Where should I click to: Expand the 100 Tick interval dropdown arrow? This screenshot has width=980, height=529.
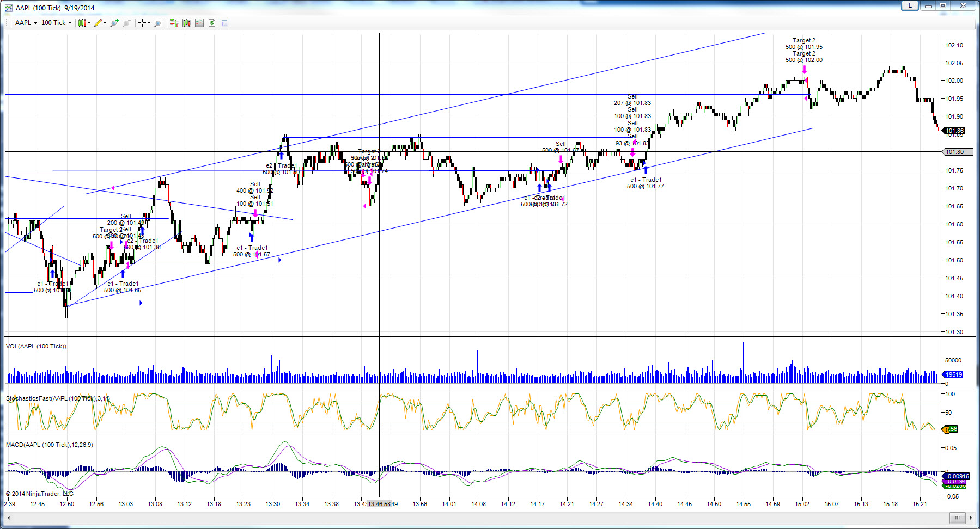pyautogui.click(x=70, y=23)
